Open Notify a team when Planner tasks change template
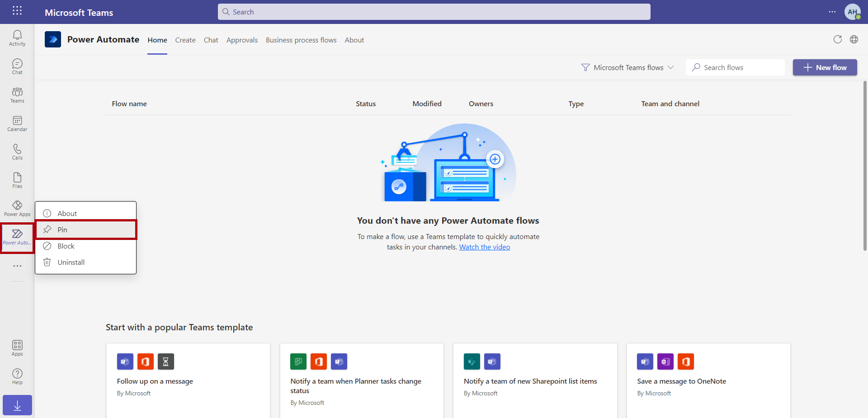This screenshot has width=868, height=418. pos(362,380)
